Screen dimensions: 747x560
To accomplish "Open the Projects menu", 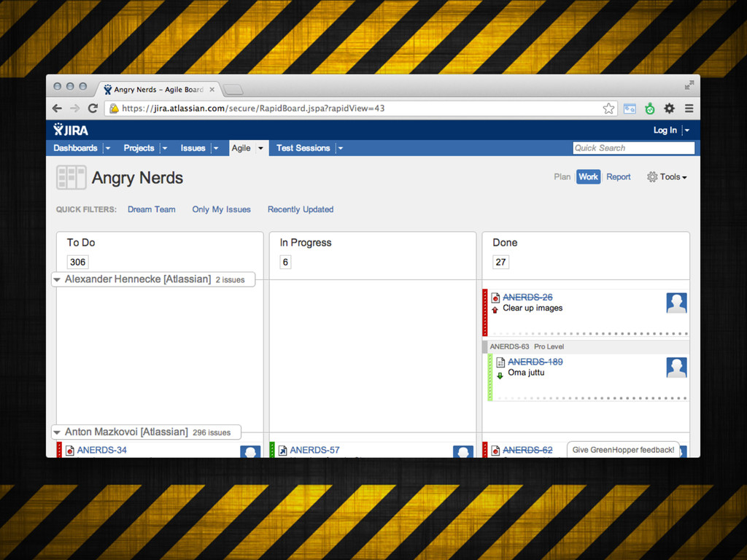I will (139, 148).
